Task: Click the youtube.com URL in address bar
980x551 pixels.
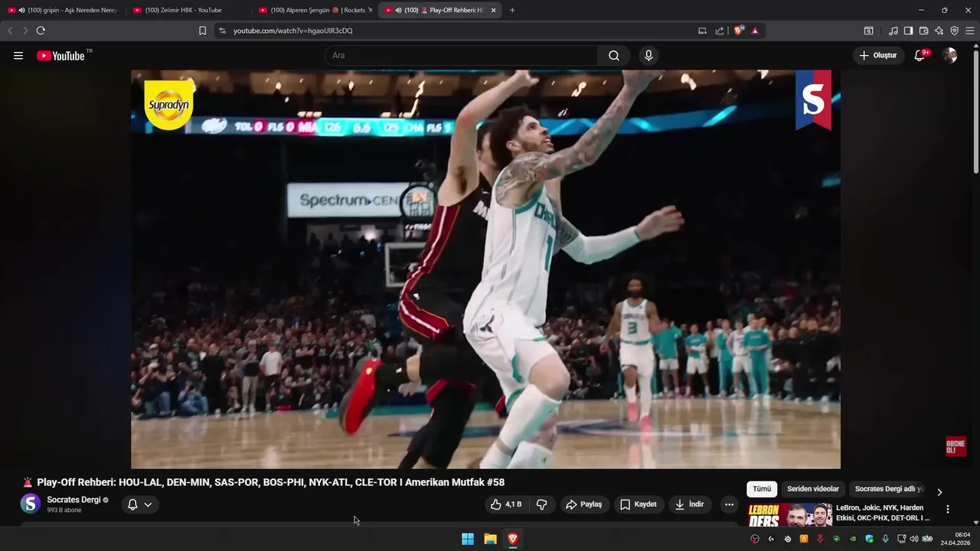Action: 292,31
